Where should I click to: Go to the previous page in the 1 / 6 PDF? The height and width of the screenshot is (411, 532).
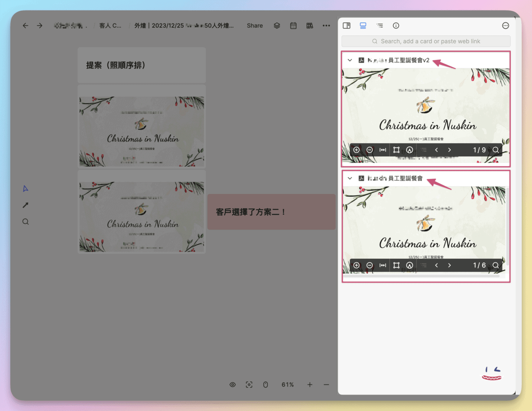(437, 265)
